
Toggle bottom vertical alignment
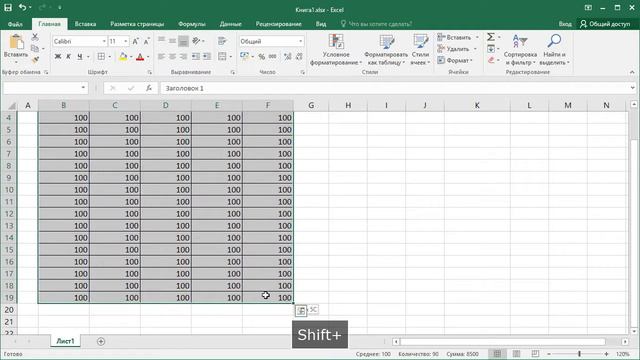184,41
